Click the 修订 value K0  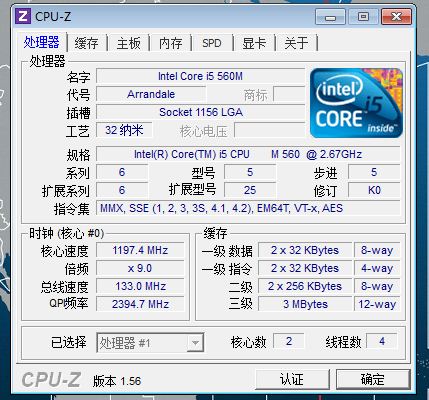coord(374,190)
